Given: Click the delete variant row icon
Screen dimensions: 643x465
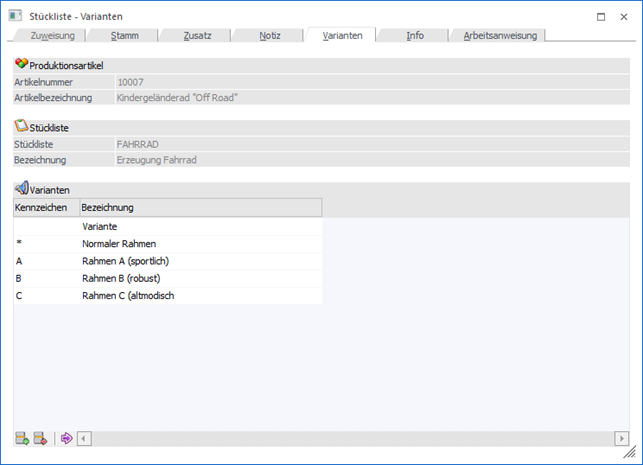Looking at the screenshot, I should [41, 438].
